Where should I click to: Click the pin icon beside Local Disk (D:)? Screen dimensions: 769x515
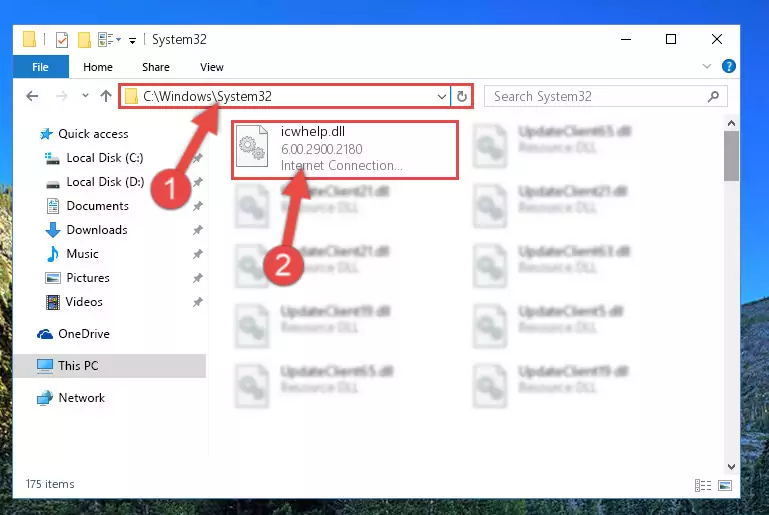coord(198,182)
